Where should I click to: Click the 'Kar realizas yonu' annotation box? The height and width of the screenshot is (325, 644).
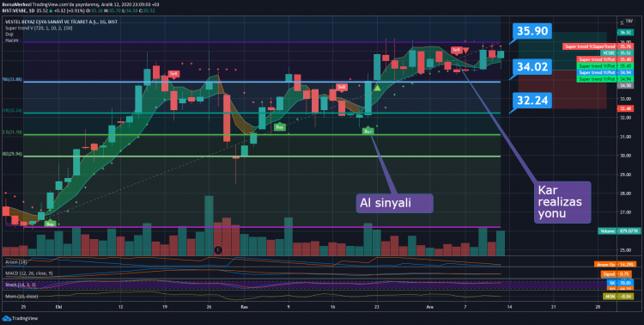tap(562, 202)
